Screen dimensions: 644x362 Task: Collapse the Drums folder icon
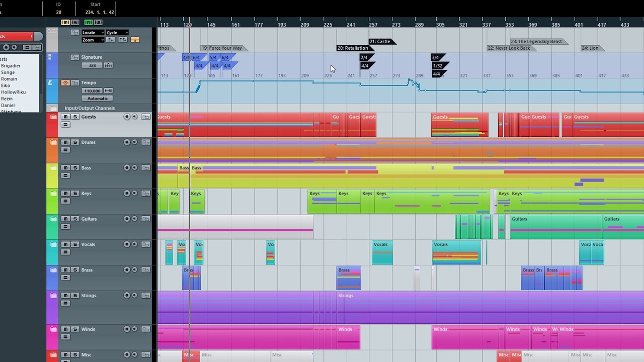coord(53,143)
